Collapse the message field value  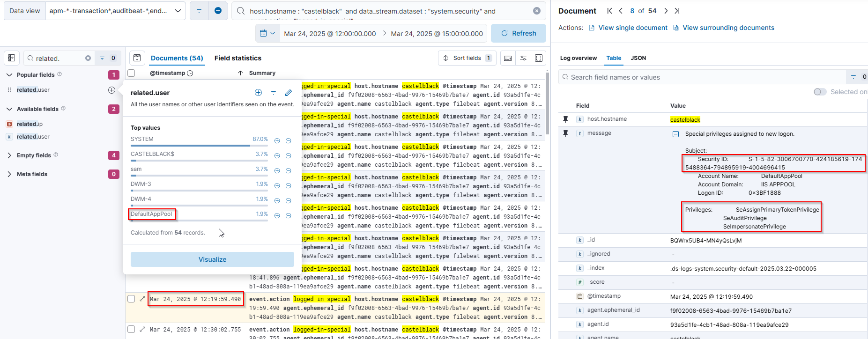pos(675,134)
